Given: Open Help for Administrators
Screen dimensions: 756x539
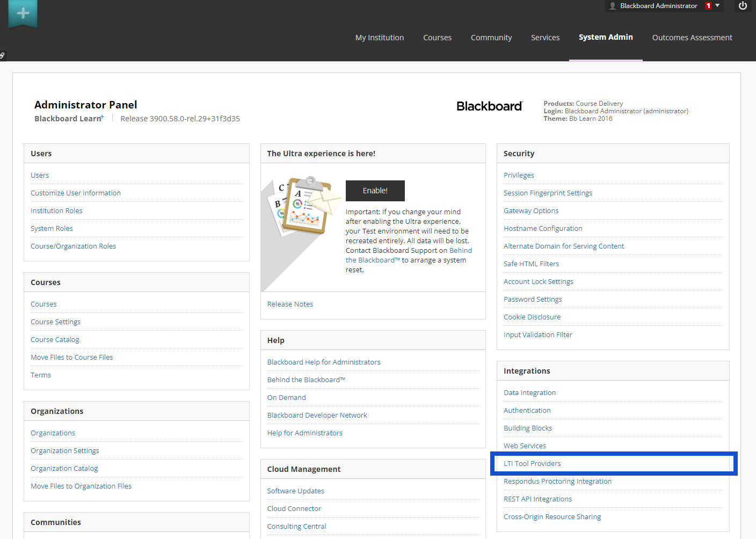Looking at the screenshot, I should 304,433.
